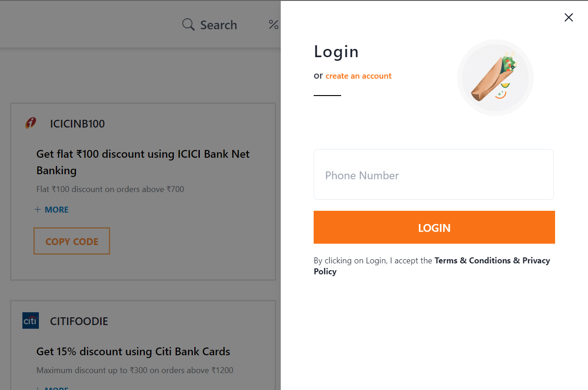Focus the Phone Number input field
The image size is (588, 390).
click(x=433, y=174)
